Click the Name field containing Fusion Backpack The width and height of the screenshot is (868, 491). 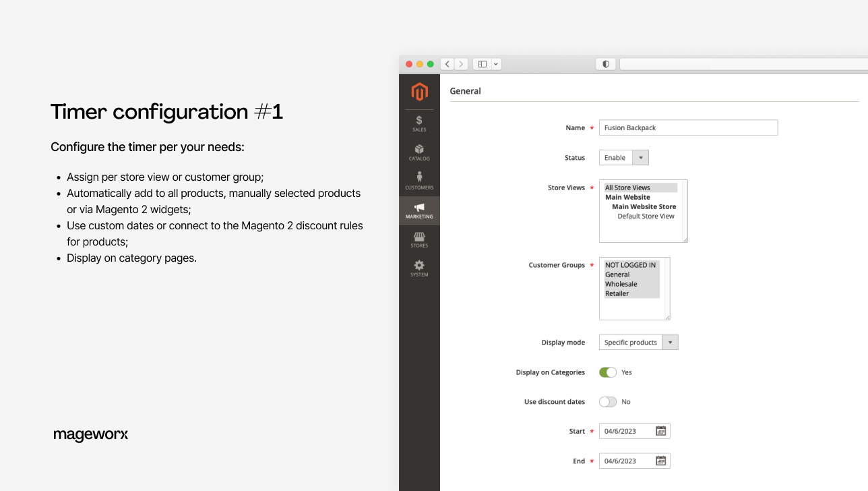click(x=688, y=127)
